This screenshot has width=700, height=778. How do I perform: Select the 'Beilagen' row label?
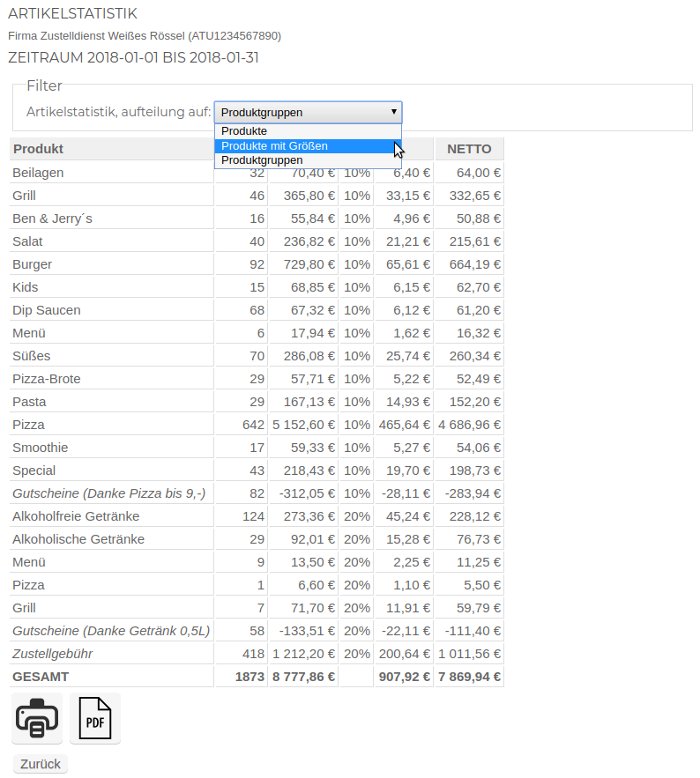click(38, 173)
